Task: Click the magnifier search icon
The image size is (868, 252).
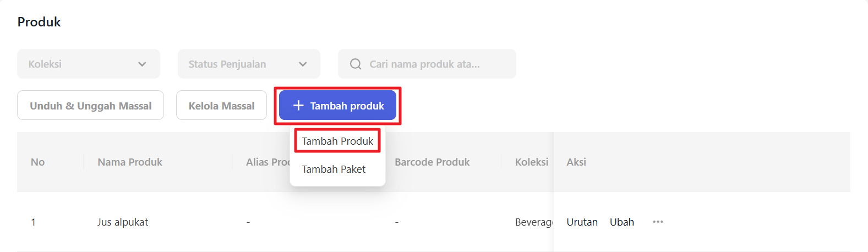Action: click(356, 64)
